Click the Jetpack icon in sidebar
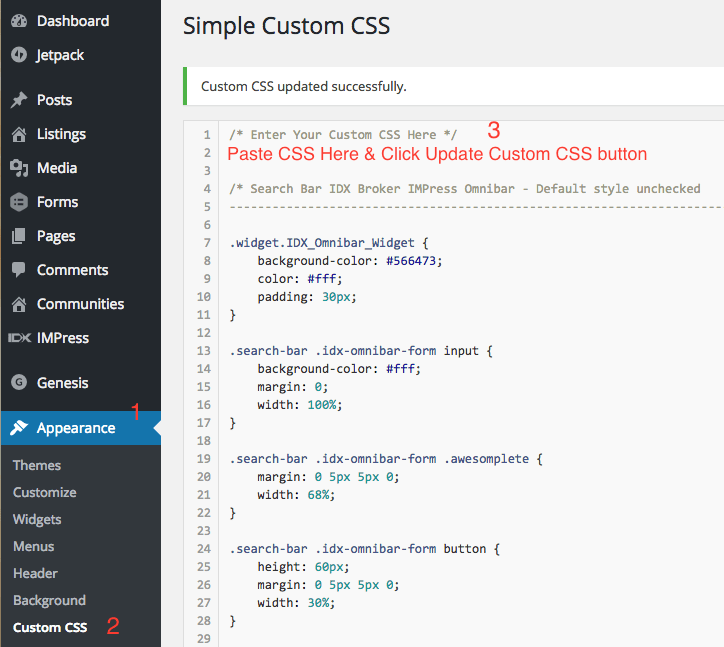 pos(19,54)
